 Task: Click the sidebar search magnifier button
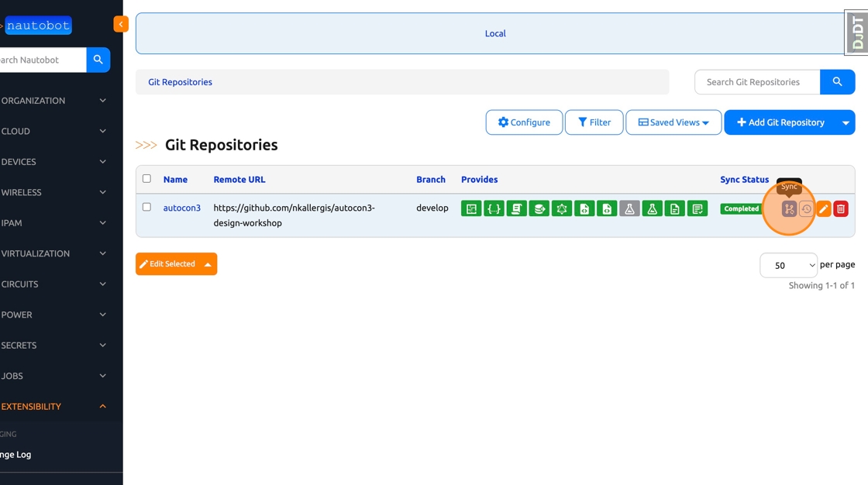[x=98, y=60]
